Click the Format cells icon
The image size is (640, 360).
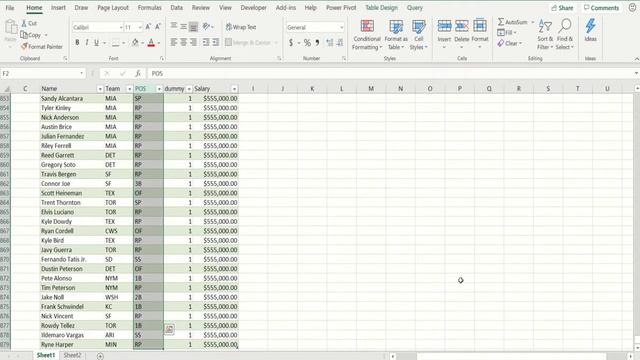[480, 26]
